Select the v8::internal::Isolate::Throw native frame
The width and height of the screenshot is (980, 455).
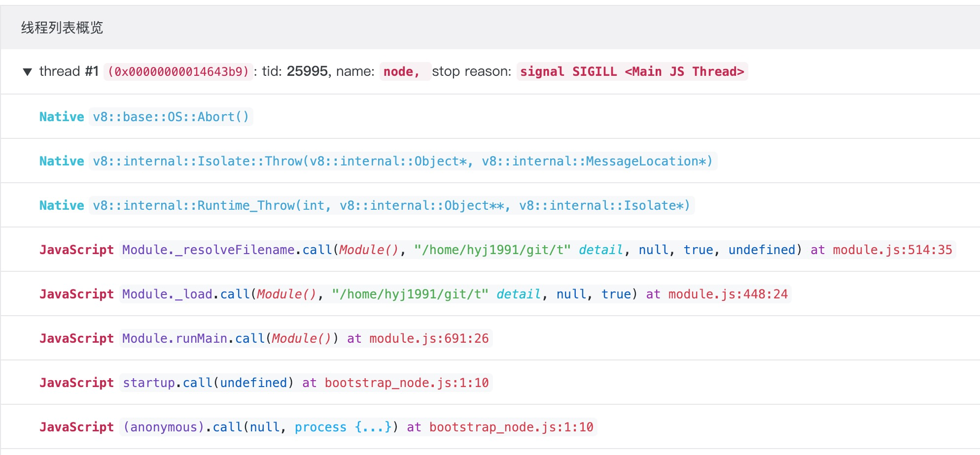[403, 161]
